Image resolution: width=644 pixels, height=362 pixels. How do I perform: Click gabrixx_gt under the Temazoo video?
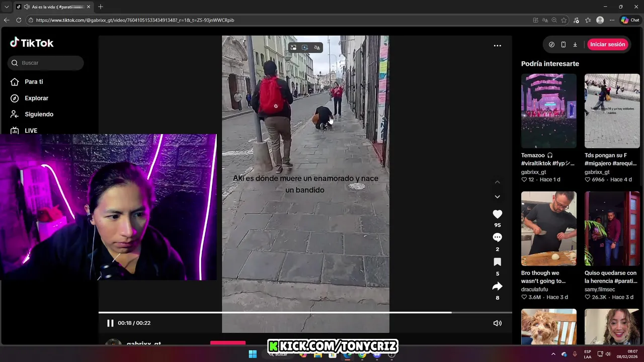pos(533,172)
